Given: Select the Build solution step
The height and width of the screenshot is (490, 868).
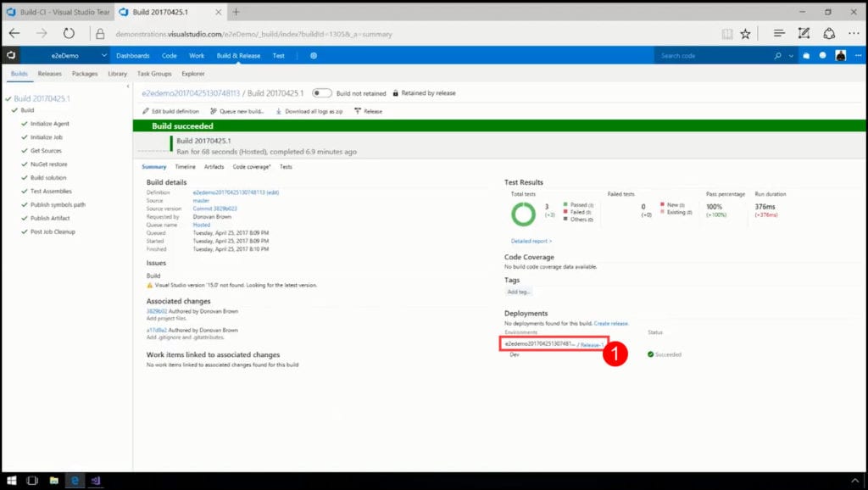Looking at the screenshot, I should 48,178.
